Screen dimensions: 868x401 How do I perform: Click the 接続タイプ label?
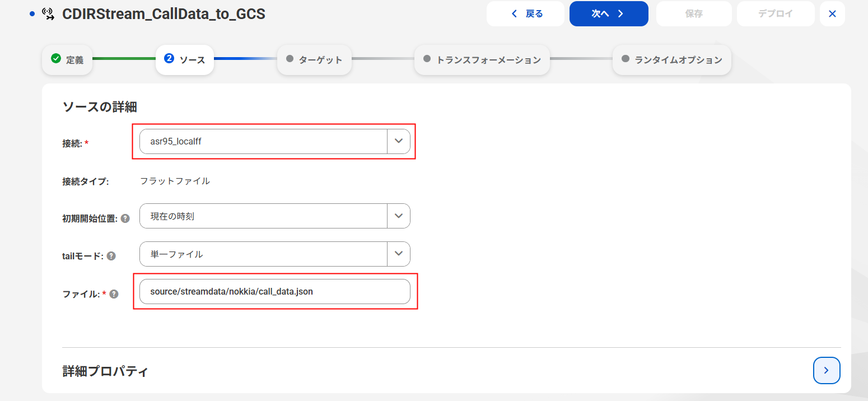click(85, 181)
